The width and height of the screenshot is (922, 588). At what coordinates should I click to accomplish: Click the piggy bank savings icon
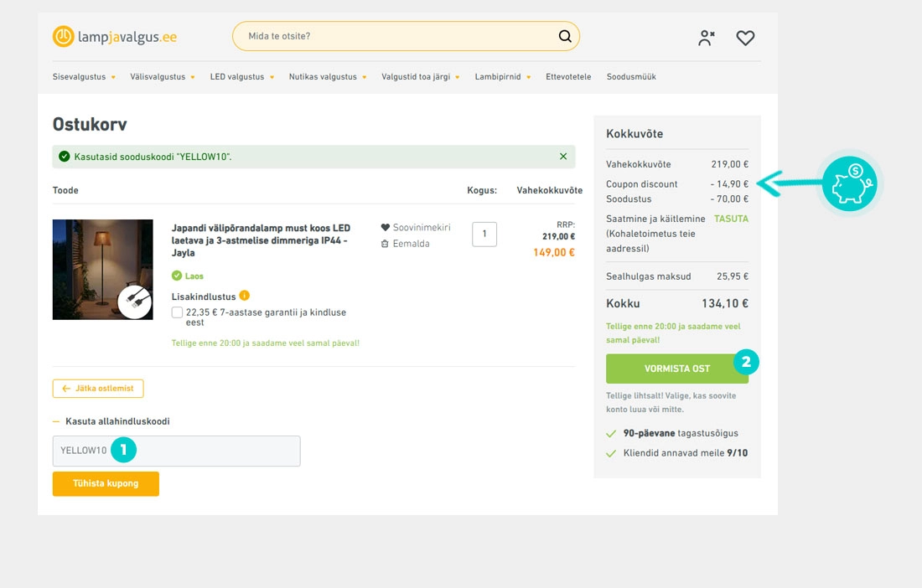pos(849,184)
